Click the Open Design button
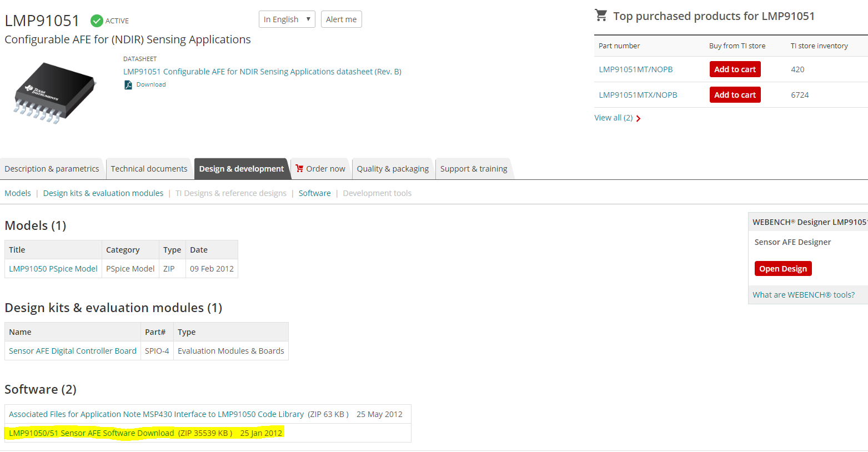Image resolution: width=868 pixels, height=452 pixels. click(x=783, y=269)
